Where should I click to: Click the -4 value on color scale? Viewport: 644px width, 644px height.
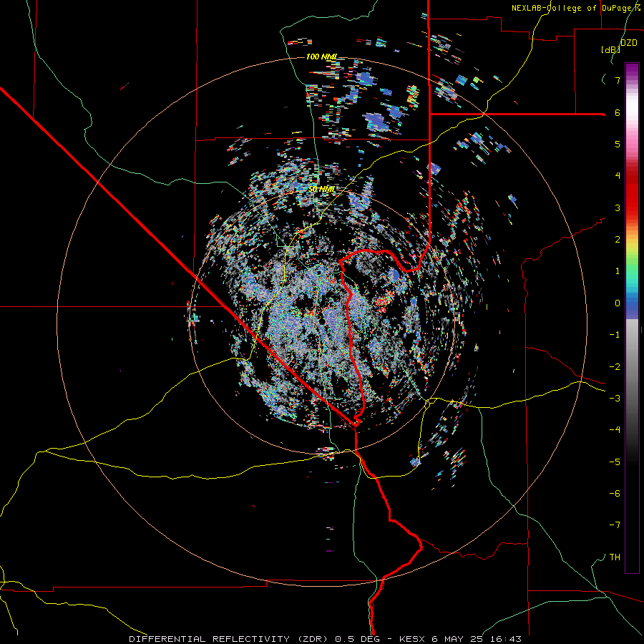[615, 430]
